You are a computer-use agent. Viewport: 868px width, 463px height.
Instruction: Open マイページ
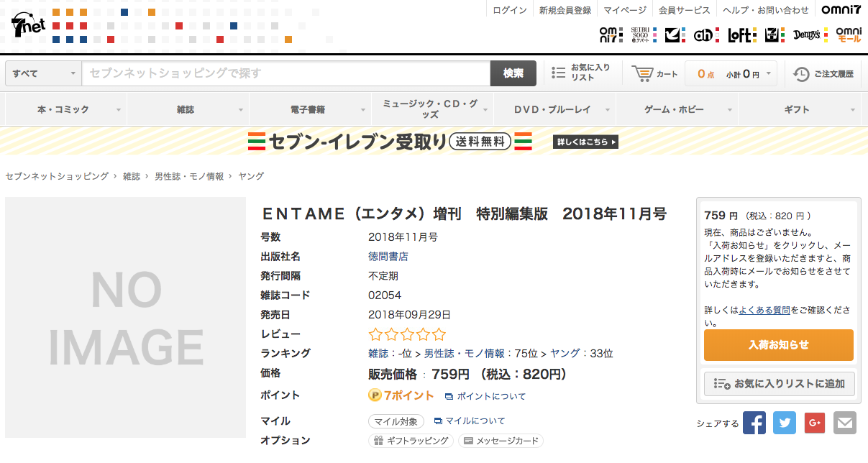click(625, 10)
